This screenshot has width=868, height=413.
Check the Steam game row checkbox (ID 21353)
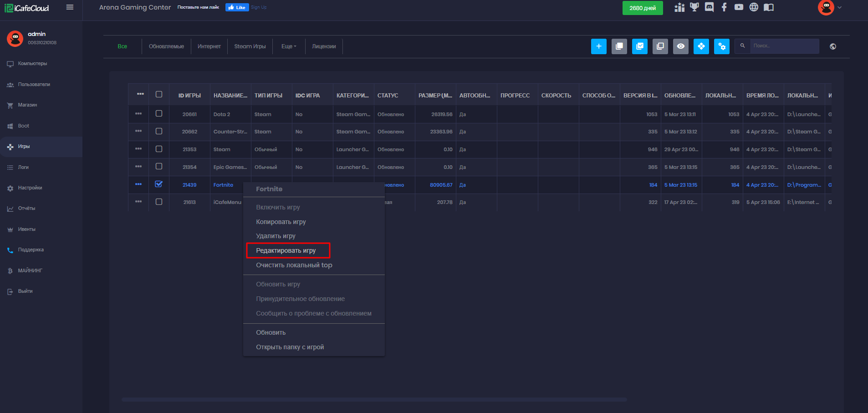159,149
